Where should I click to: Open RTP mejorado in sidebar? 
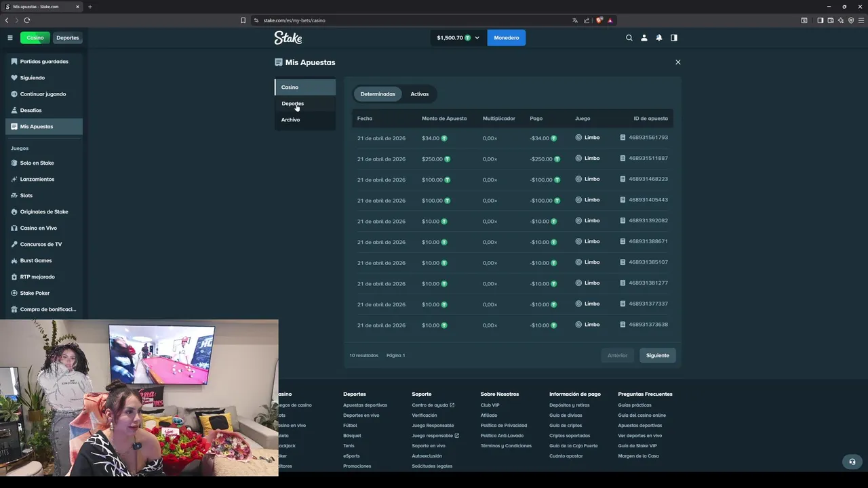[x=44, y=277]
